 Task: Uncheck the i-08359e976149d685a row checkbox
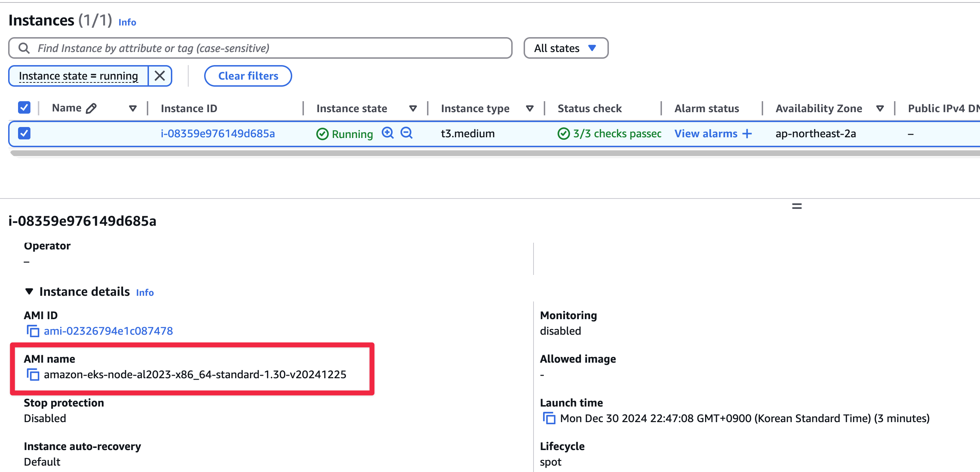point(24,133)
